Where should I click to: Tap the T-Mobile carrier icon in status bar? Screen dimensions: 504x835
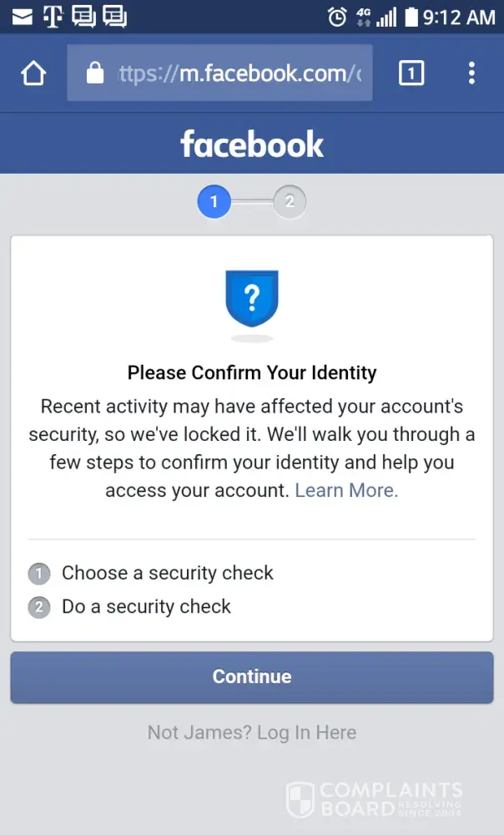coord(53,17)
